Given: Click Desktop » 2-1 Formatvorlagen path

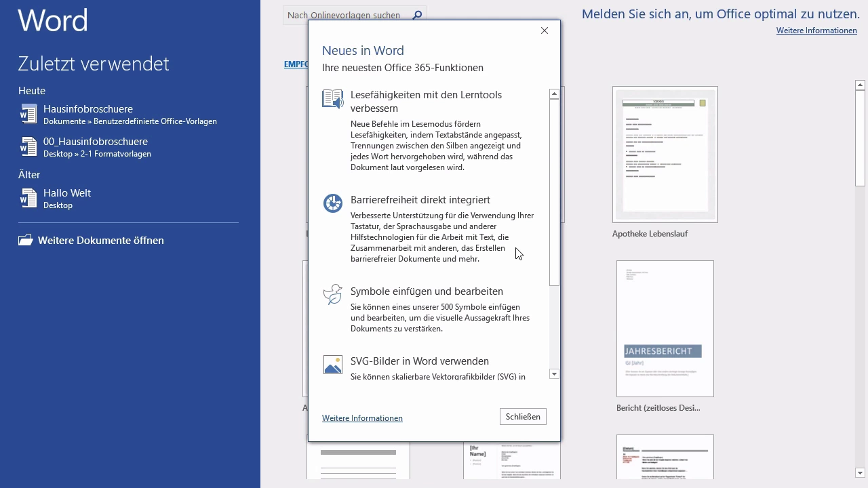Looking at the screenshot, I should pos(97,154).
